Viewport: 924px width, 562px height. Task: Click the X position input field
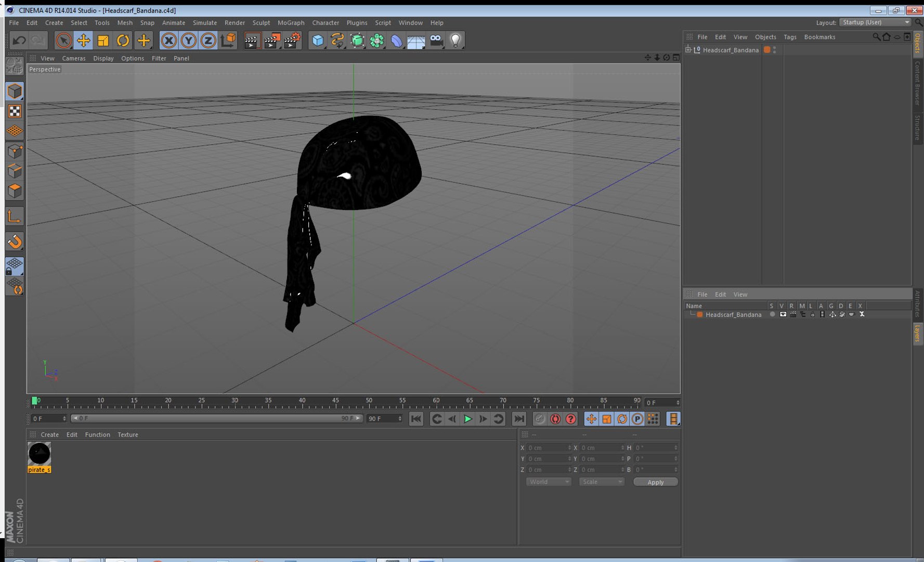click(x=549, y=448)
